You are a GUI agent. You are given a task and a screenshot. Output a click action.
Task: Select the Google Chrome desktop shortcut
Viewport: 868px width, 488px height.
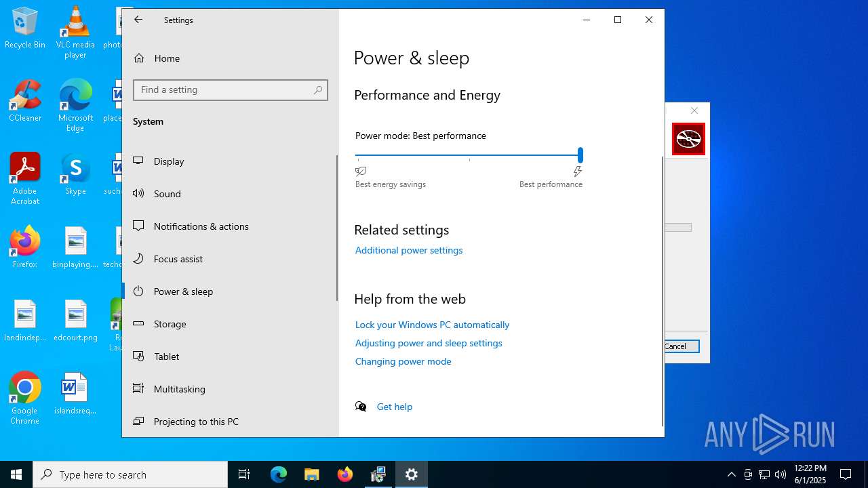coord(25,399)
